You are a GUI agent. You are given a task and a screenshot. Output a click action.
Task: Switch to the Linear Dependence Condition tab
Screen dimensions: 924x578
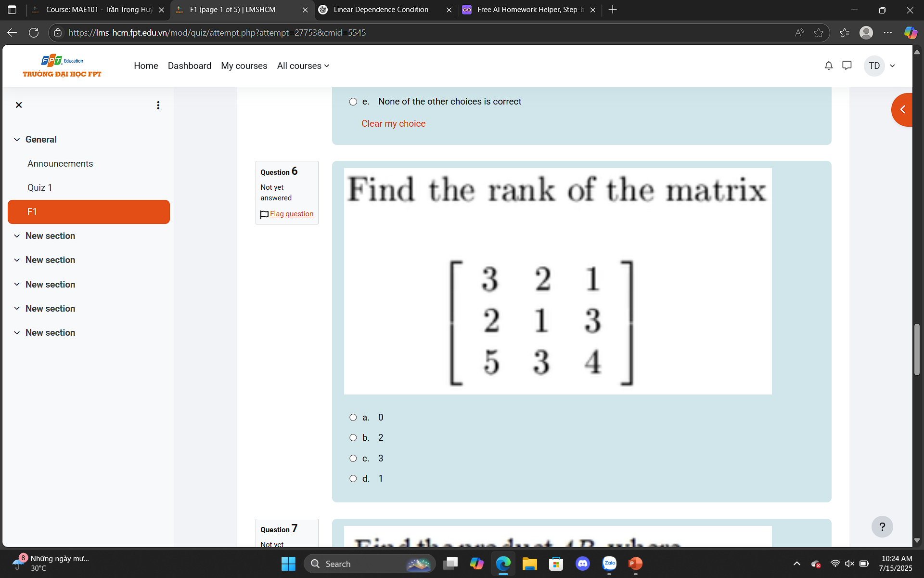point(380,10)
